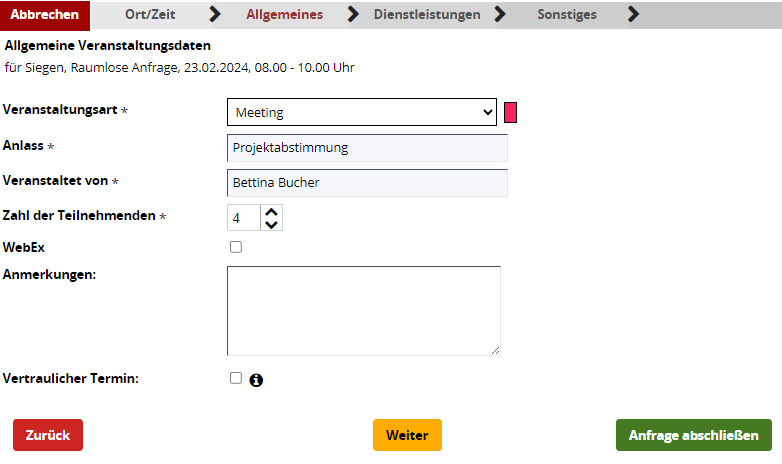Click the red Zurück button
782x464 pixels.
click(x=48, y=435)
